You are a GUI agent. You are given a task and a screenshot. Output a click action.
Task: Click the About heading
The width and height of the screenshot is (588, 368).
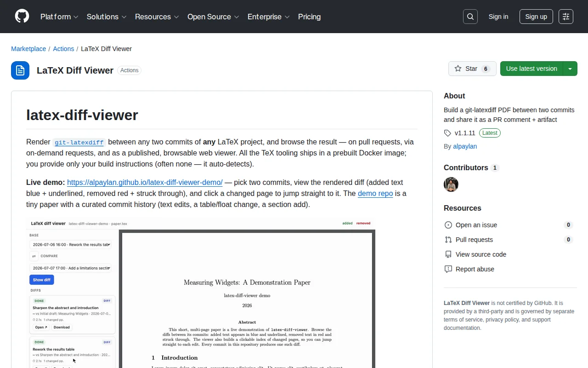[x=454, y=96]
